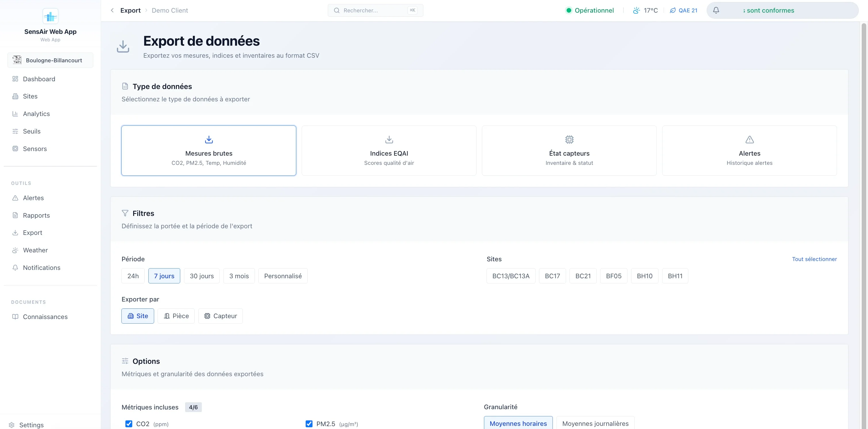Click the Export download icon in sidebar
Image resolution: width=868 pixels, height=429 pixels.
[15, 233]
